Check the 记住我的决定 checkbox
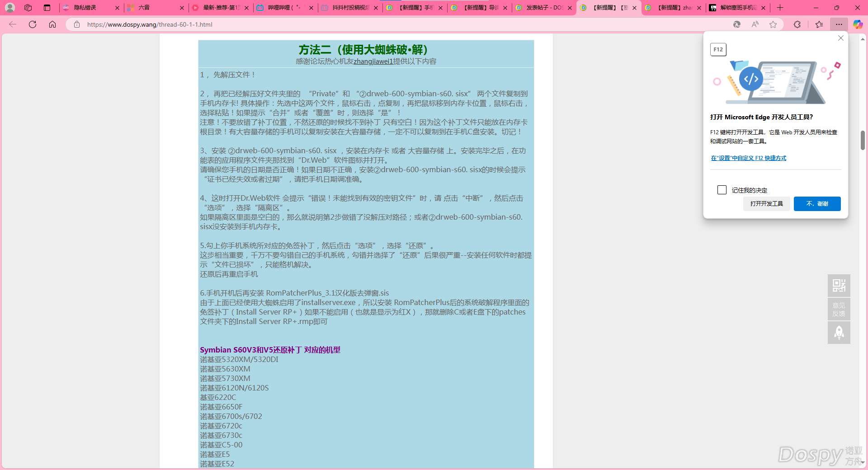The width and height of the screenshot is (868, 470). [x=722, y=190]
